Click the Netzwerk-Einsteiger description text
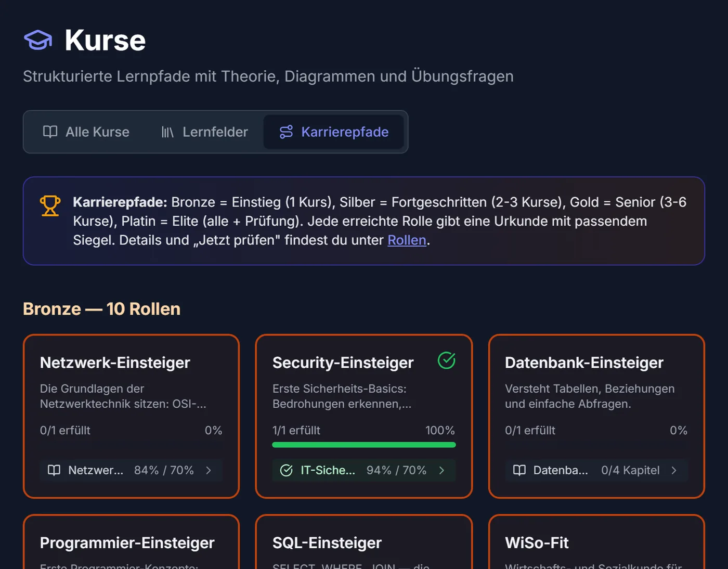The height and width of the screenshot is (569, 728). [x=123, y=396]
